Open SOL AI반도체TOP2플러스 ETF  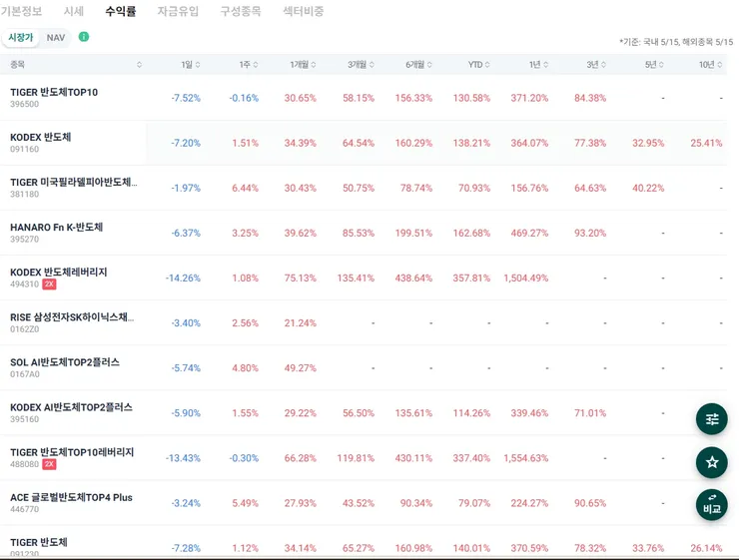tap(363, 367)
